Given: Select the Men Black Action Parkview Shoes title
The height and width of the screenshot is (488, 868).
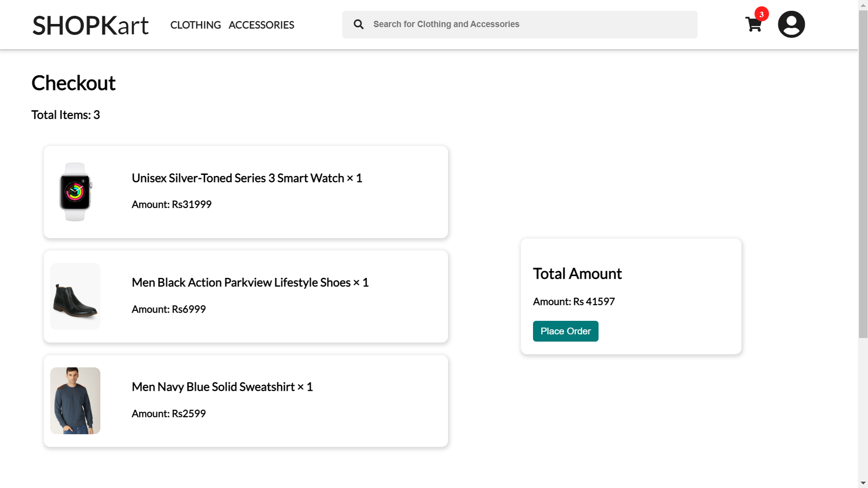Looking at the screenshot, I should 250,282.
